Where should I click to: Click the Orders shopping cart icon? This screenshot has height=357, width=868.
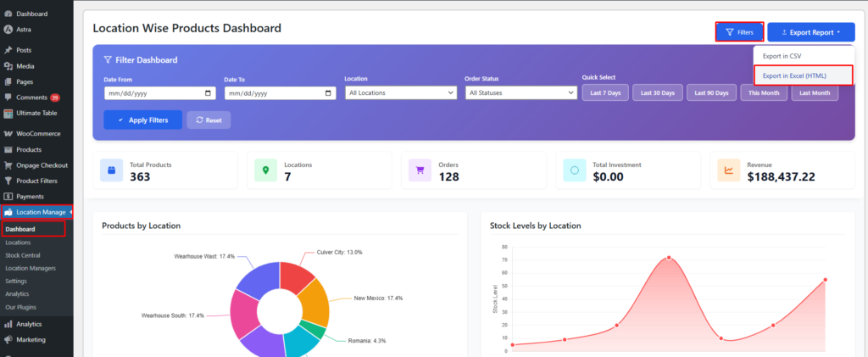point(420,170)
